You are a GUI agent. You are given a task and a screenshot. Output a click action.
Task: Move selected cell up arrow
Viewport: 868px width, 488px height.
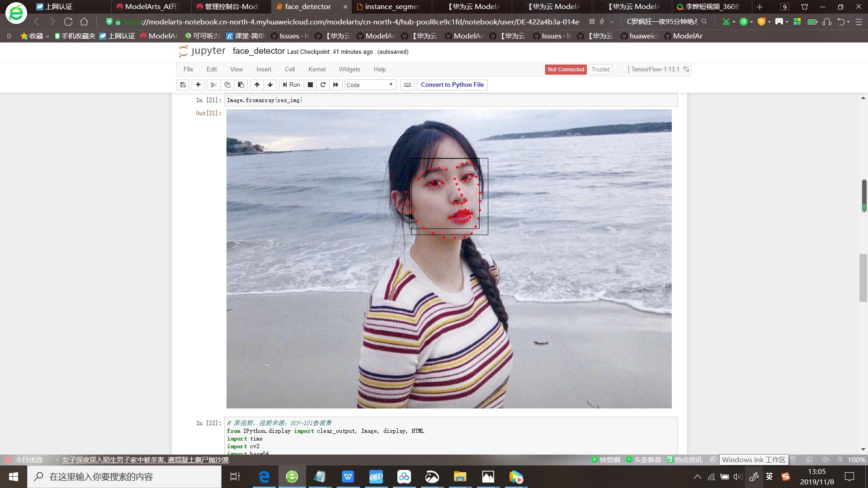click(x=257, y=84)
